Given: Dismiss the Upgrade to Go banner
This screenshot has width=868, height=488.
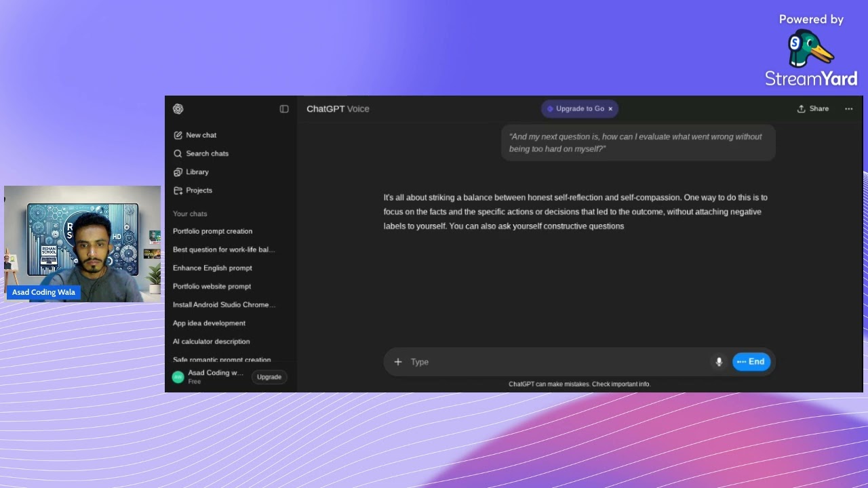Looking at the screenshot, I should click(610, 108).
